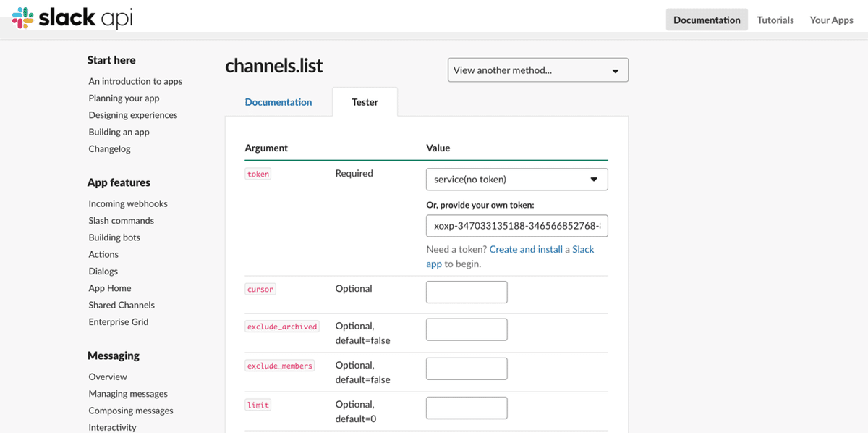
Task: Open the Composing messages page
Action: [x=131, y=410]
